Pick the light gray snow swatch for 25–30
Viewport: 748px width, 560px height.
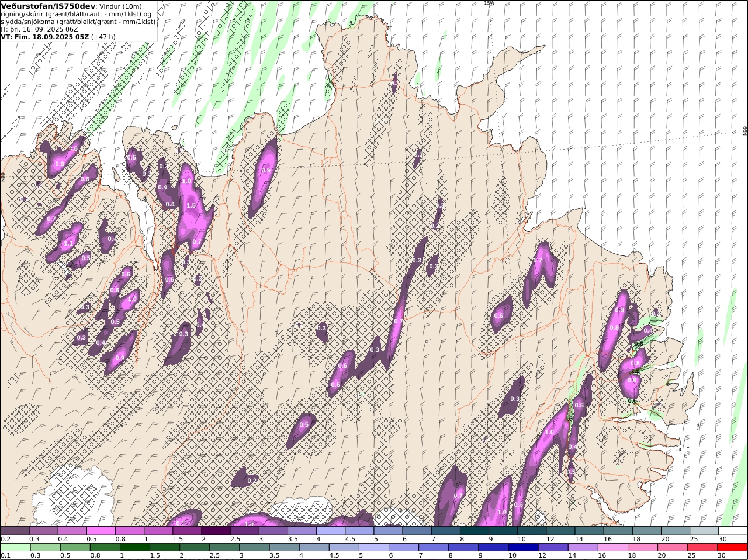point(704,531)
